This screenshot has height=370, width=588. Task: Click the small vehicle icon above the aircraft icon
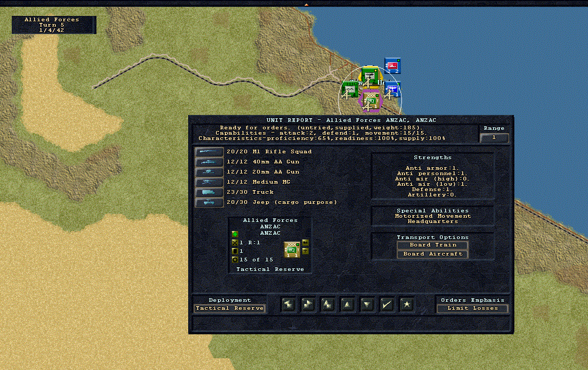(x=305, y=243)
